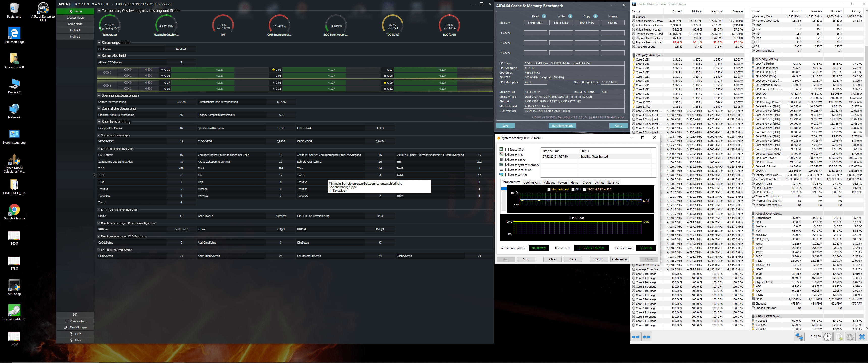Collapse the Kerne-Abschnitt section
The width and height of the screenshot is (868, 363).
[99, 55]
